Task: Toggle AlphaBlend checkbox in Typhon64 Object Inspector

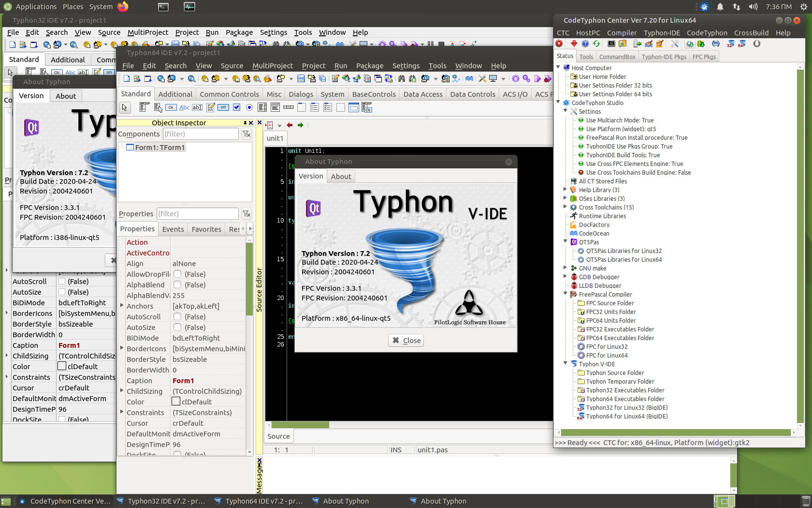Action: pos(177,284)
